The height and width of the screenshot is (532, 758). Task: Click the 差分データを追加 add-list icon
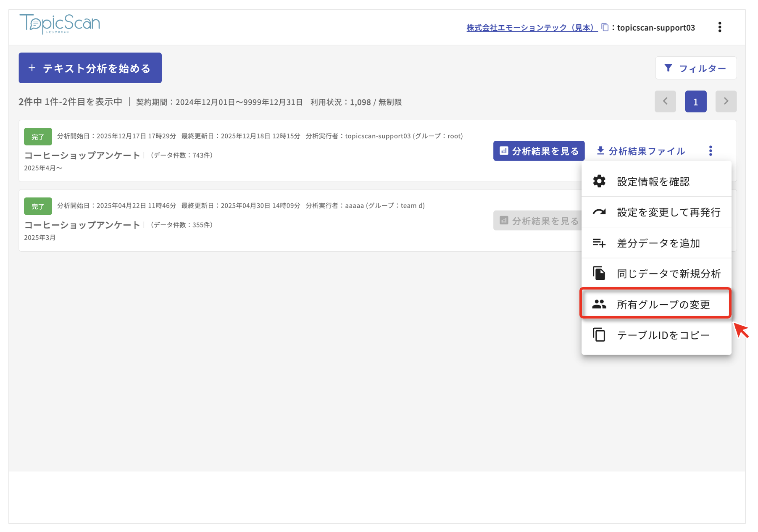[599, 243]
